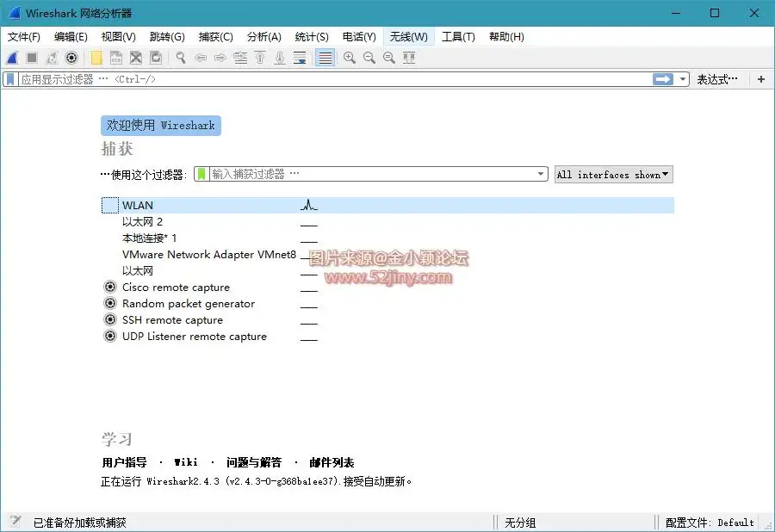Image resolution: width=775 pixels, height=532 pixels.
Task: Open the 统计(S) menu
Action: pos(313,37)
